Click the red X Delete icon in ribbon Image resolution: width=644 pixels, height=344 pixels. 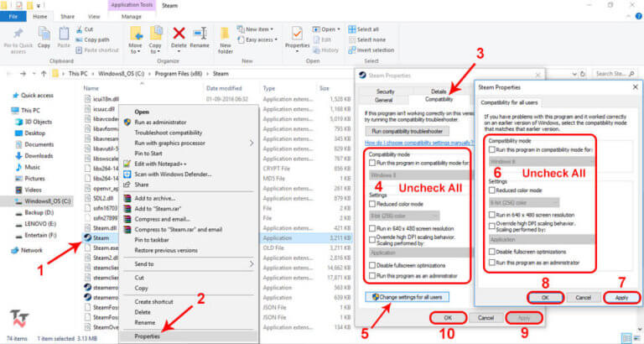pyautogui.click(x=179, y=33)
